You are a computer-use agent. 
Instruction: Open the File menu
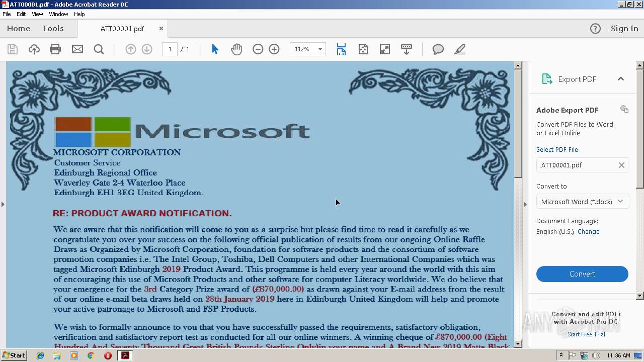[7, 14]
